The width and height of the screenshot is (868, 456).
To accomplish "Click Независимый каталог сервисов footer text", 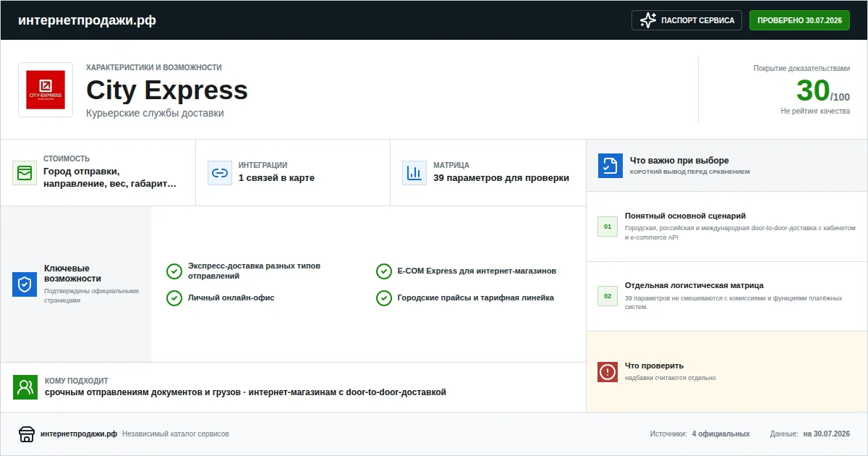I will [176, 434].
